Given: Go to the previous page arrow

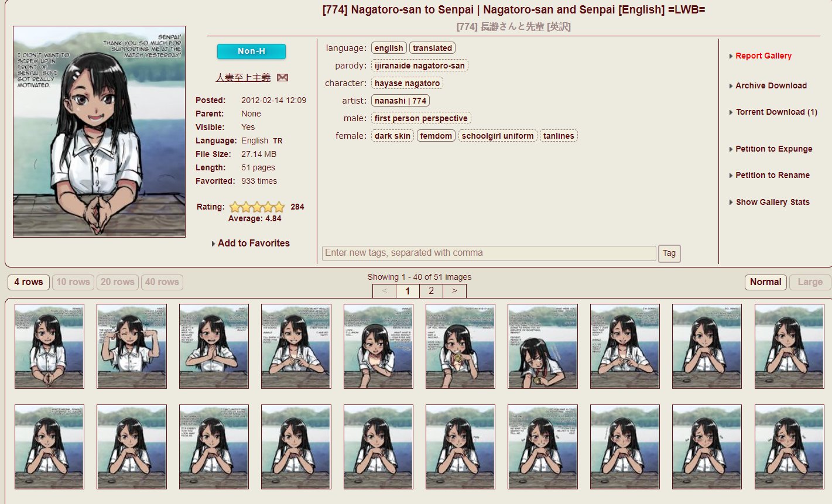Looking at the screenshot, I should point(385,291).
